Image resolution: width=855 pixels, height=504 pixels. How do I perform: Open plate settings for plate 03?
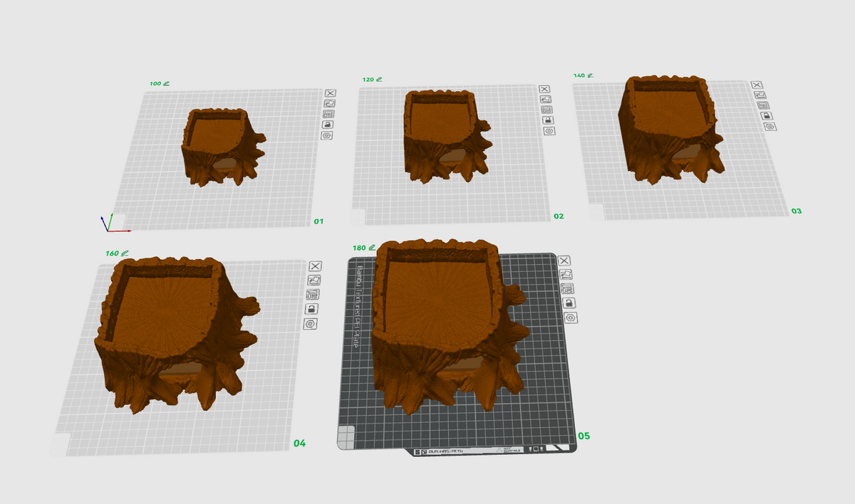(x=769, y=127)
